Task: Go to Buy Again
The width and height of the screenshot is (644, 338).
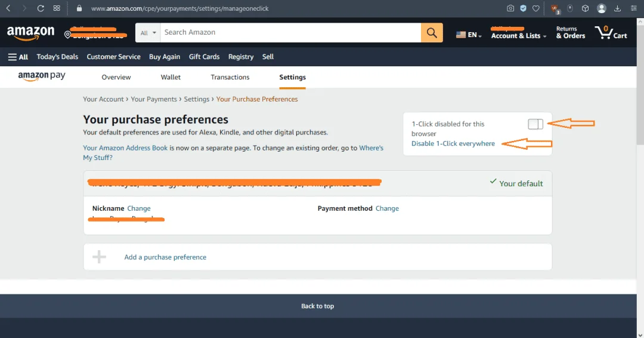Action: (x=165, y=57)
